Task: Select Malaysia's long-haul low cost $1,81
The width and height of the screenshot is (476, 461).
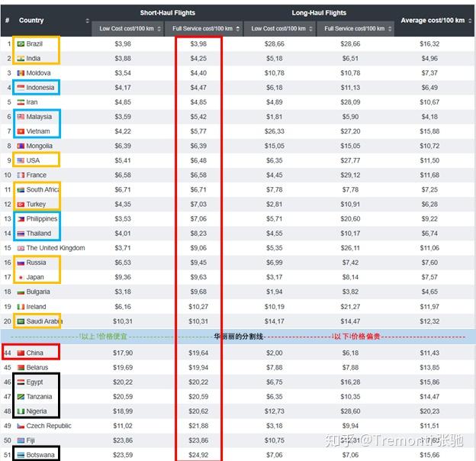Action: (275, 117)
